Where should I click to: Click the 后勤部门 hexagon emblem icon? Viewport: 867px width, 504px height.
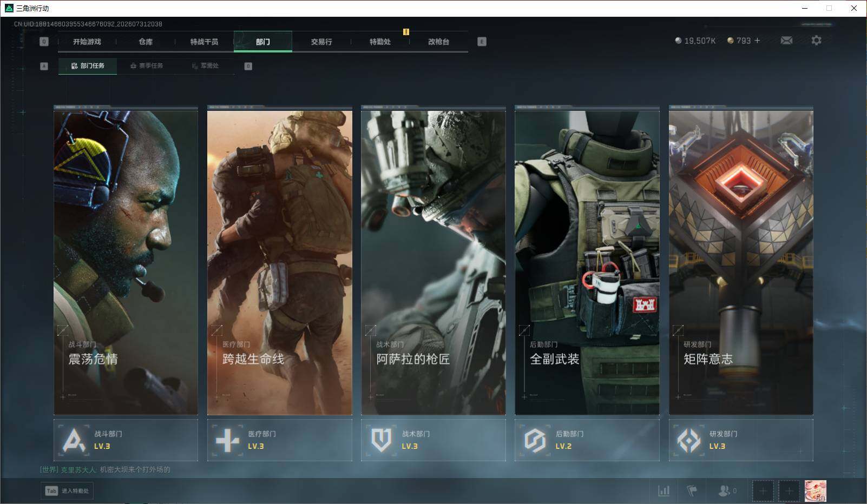[535, 440]
